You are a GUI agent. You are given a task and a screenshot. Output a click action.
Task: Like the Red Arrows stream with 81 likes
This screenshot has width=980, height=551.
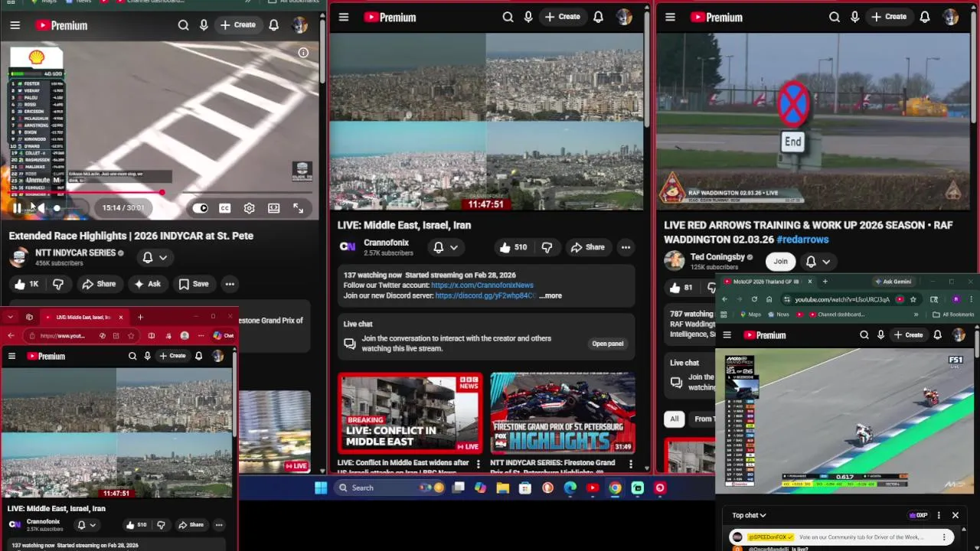click(x=681, y=288)
